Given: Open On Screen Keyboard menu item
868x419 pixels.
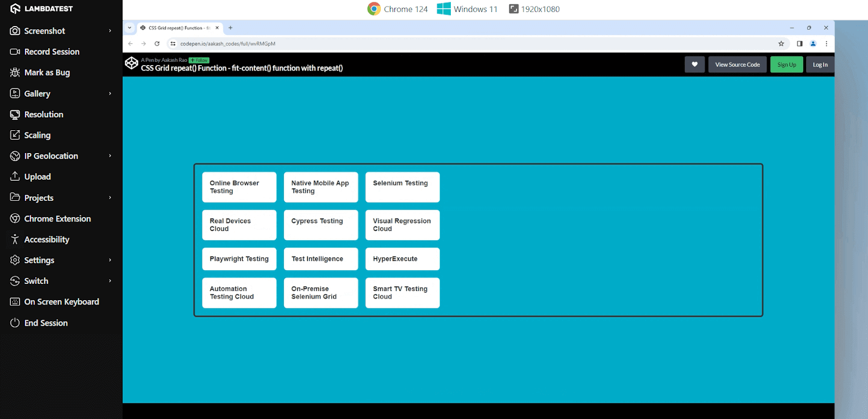Looking at the screenshot, I should 61,302.
